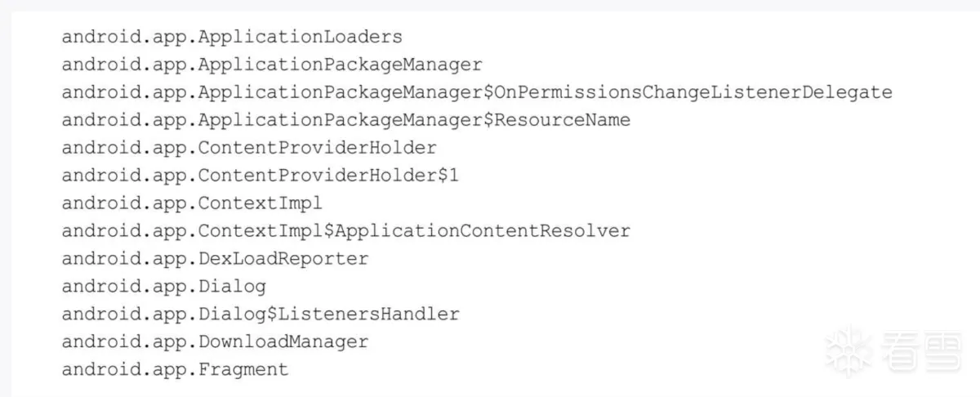Click the line ending in ApplicationPackageManager
This screenshot has height=397, width=980.
point(272,65)
